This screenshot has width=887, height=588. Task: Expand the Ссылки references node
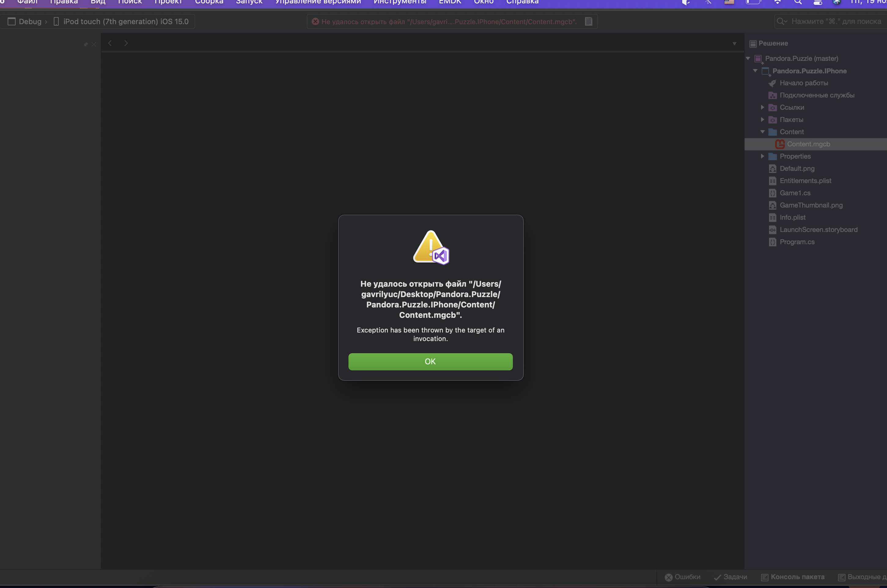[763, 107]
